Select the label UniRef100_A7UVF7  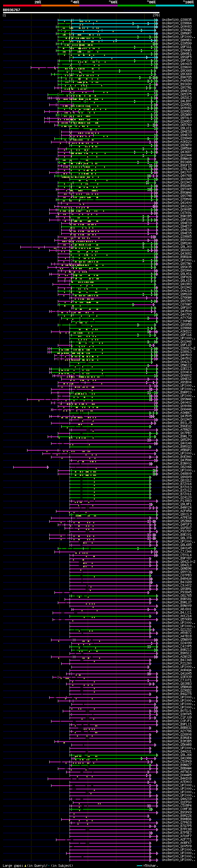click(x=177, y=836)
